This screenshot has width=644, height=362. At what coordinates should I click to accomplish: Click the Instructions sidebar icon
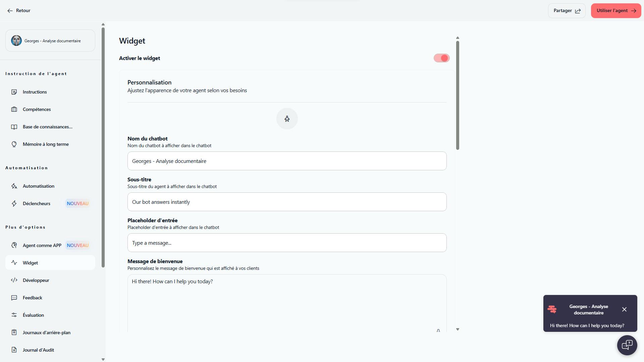pos(14,92)
